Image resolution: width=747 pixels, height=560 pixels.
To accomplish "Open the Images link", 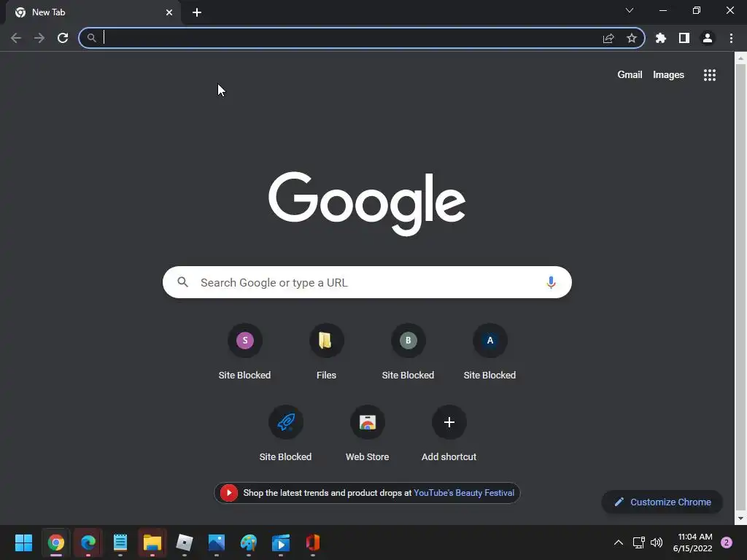I will pyautogui.click(x=668, y=75).
